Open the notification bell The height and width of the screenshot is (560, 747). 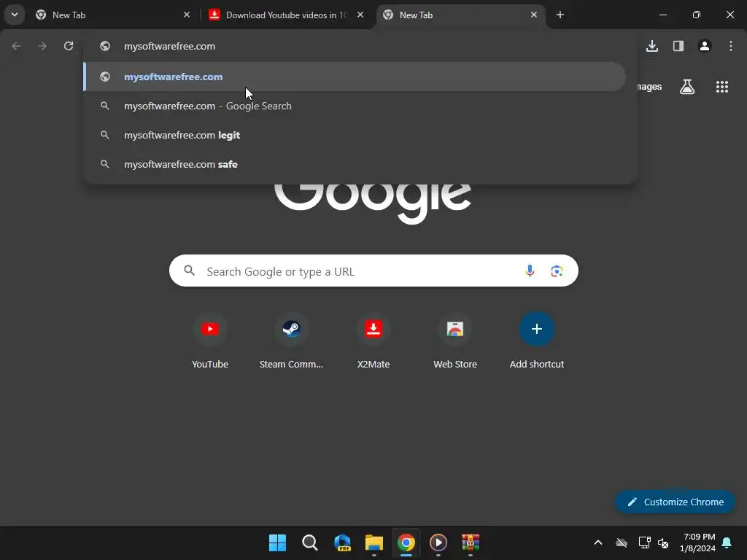pos(727,542)
